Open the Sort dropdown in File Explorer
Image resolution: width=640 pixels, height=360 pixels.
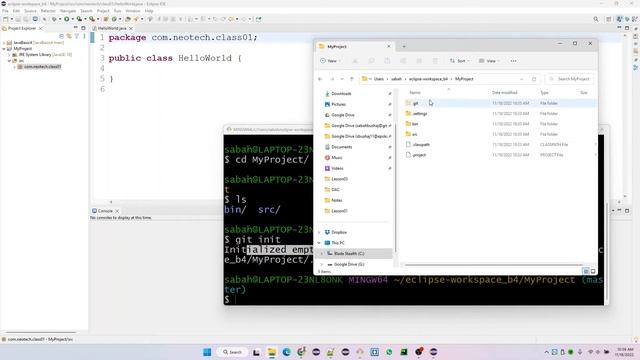point(460,61)
